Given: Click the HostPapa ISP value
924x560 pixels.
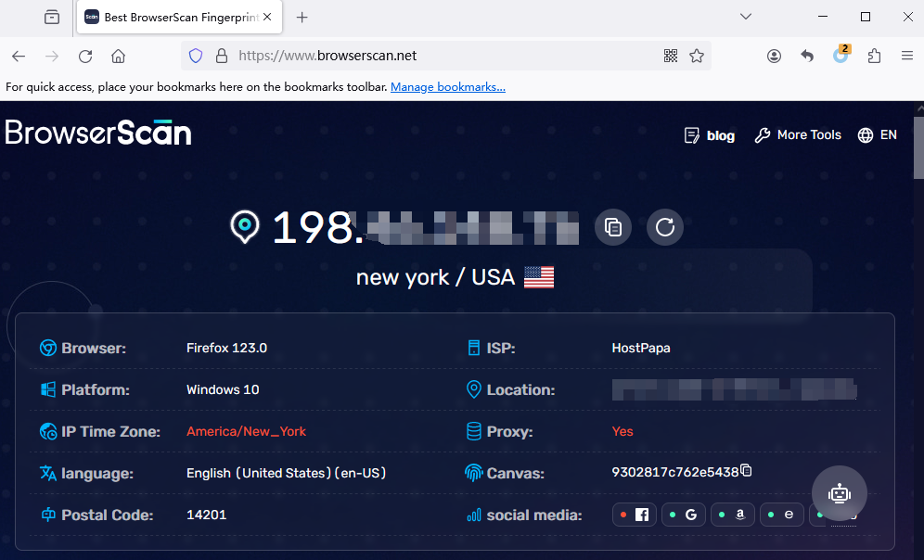Looking at the screenshot, I should click(x=640, y=348).
